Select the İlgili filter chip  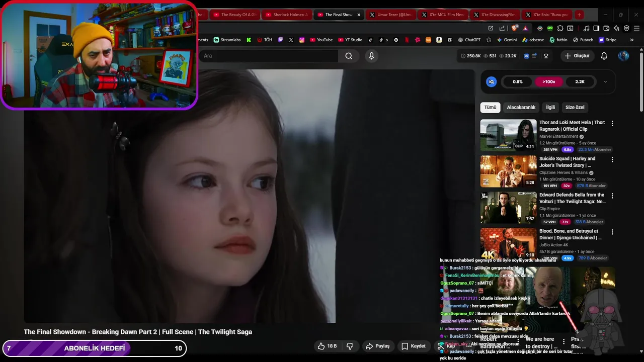(x=550, y=107)
